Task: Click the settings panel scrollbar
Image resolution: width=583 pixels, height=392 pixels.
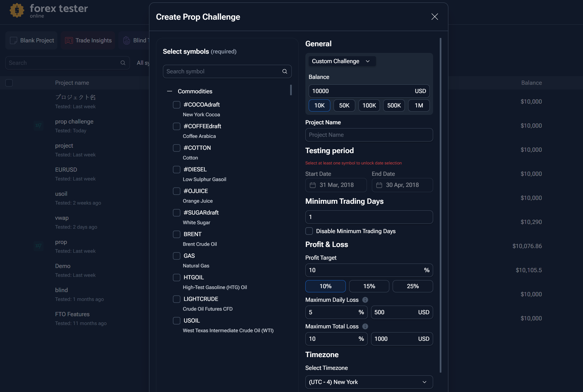Action: [x=441, y=205]
